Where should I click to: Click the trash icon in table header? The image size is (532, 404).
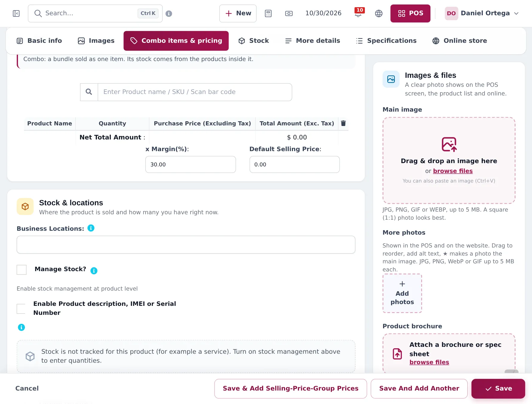point(343,123)
